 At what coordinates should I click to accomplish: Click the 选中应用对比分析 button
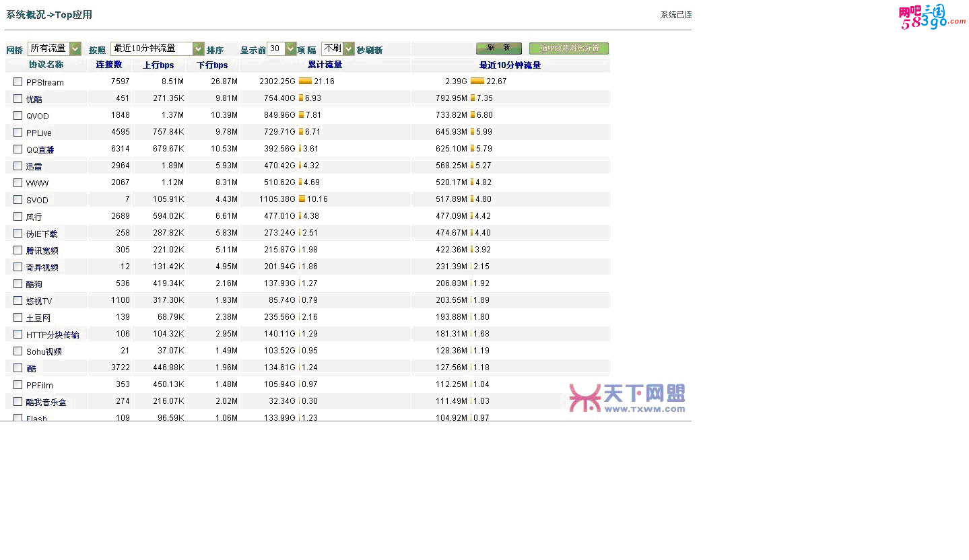(569, 48)
